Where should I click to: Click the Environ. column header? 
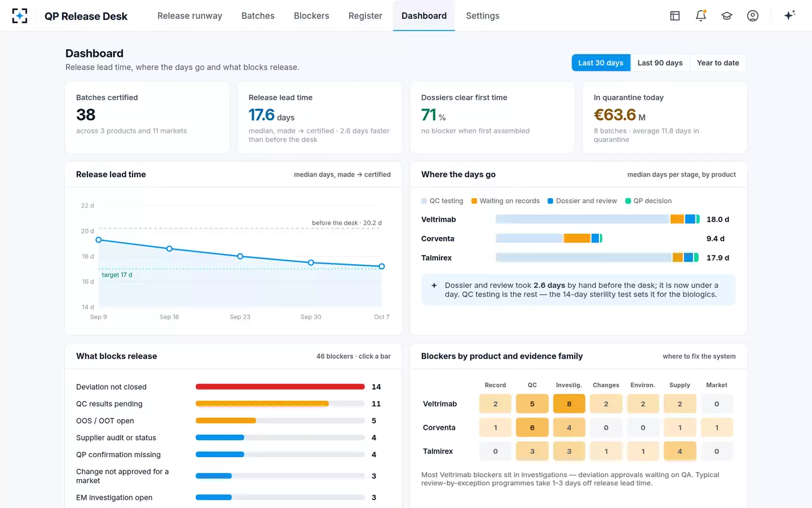click(x=643, y=385)
